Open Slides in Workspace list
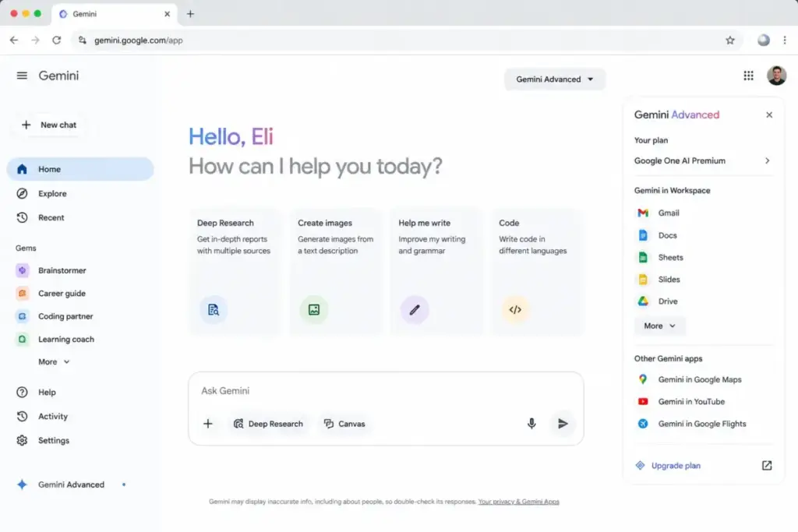 click(x=659, y=279)
